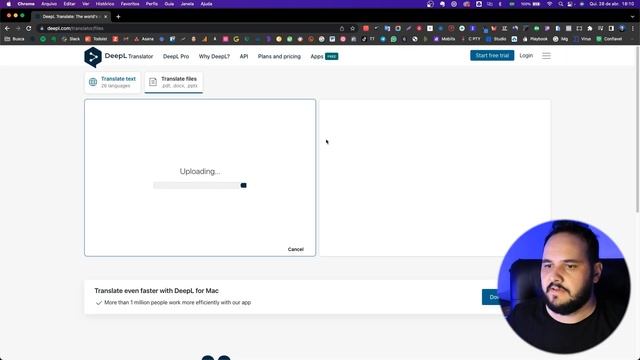640x360 pixels.
Task: Open the Ajuda menu
Action: (207, 4)
